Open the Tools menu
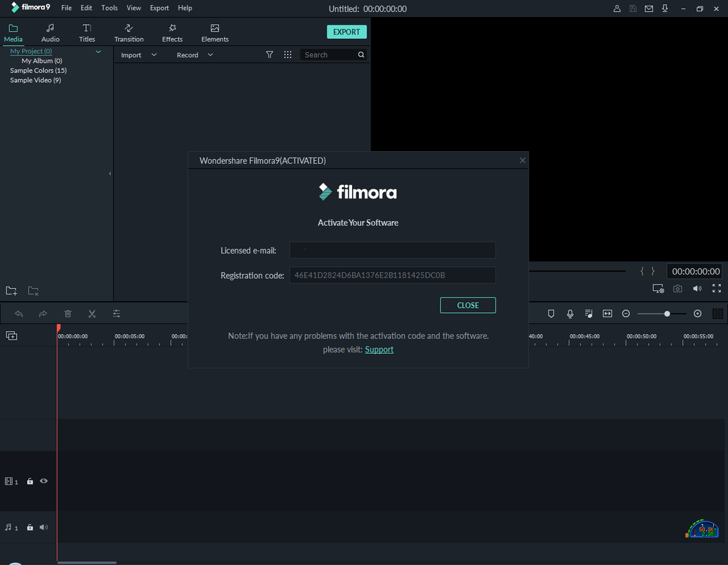 [x=110, y=8]
